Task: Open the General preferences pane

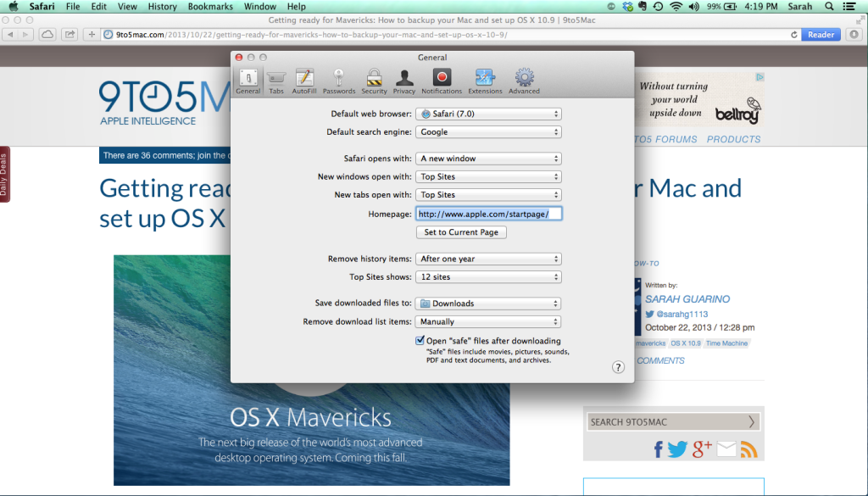Action: pos(248,81)
